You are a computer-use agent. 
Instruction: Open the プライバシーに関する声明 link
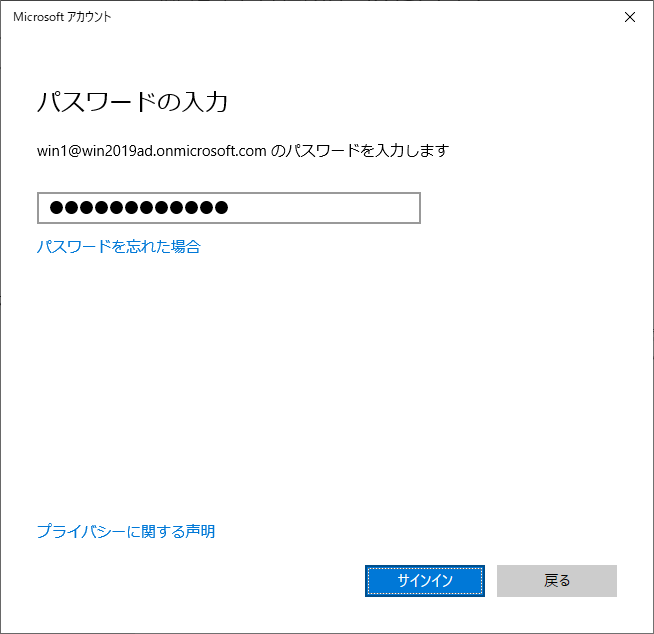point(126,531)
